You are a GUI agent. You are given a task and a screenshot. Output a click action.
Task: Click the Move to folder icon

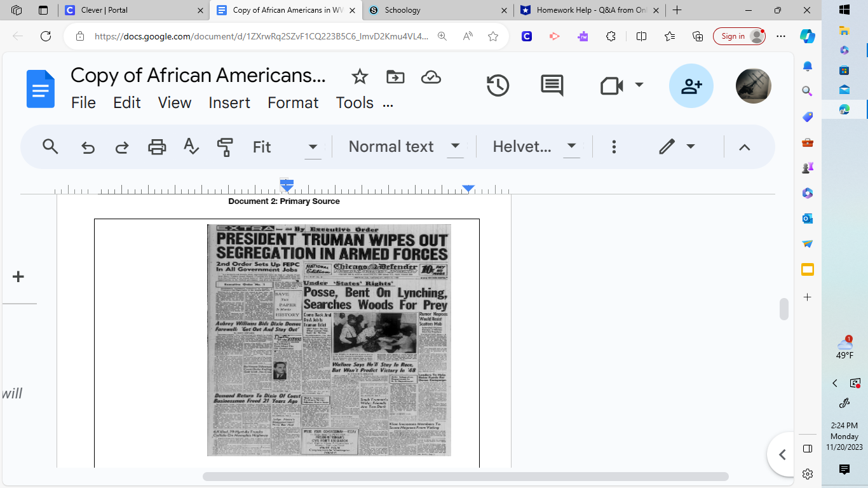click(x=395, y=77)
